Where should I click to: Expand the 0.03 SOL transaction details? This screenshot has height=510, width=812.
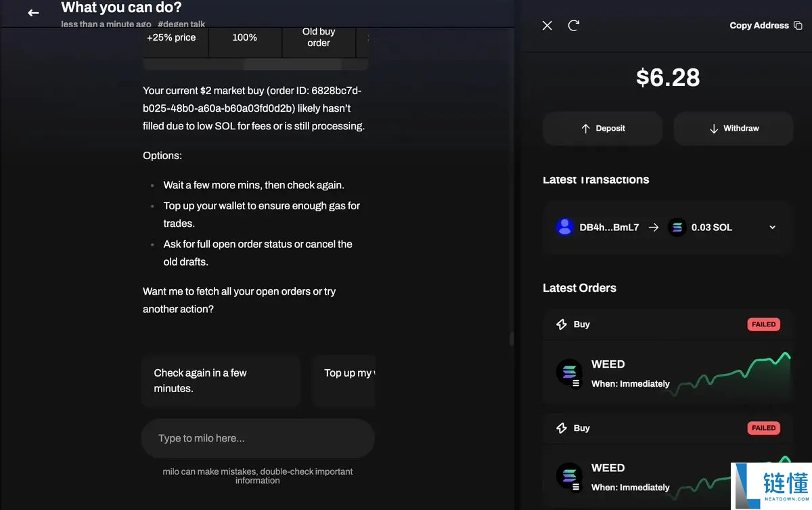(x=772, y=228)
